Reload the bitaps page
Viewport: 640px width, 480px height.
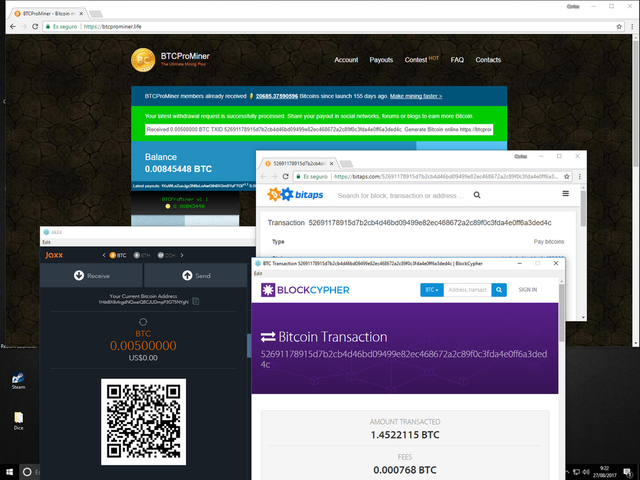[x=286, y=176]
